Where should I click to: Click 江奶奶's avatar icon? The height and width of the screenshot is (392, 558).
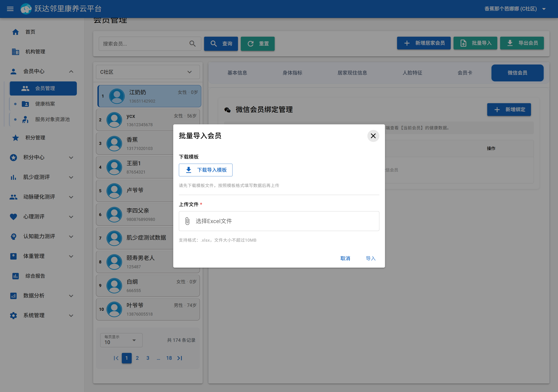coord(117,96)
